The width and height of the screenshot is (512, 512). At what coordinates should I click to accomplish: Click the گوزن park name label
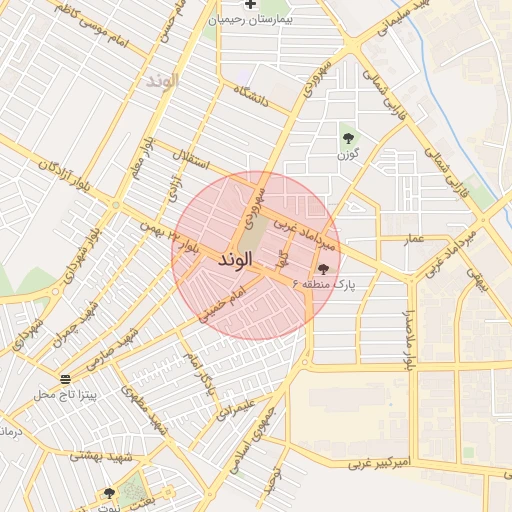point(348,155)
